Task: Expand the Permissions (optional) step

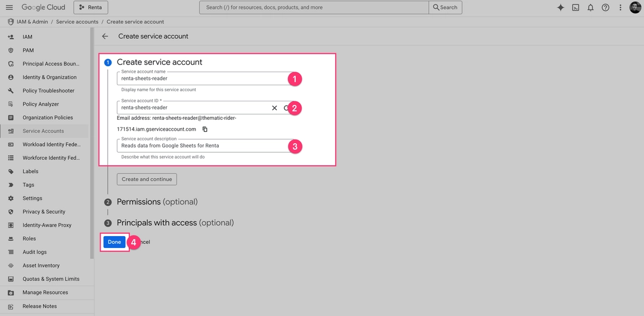Action: tap(157, 202)
